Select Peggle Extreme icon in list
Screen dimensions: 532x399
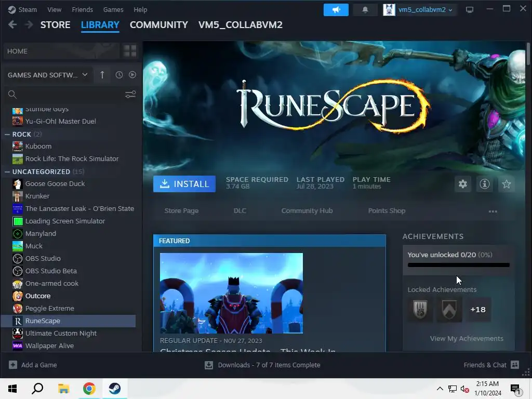[18, 309]
